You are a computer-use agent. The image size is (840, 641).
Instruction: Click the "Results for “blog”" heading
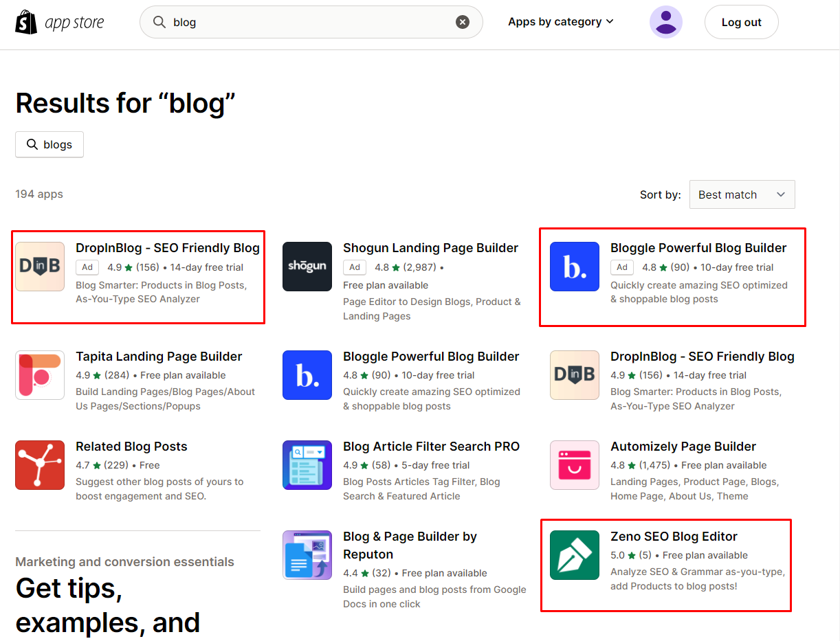(126, 104)
